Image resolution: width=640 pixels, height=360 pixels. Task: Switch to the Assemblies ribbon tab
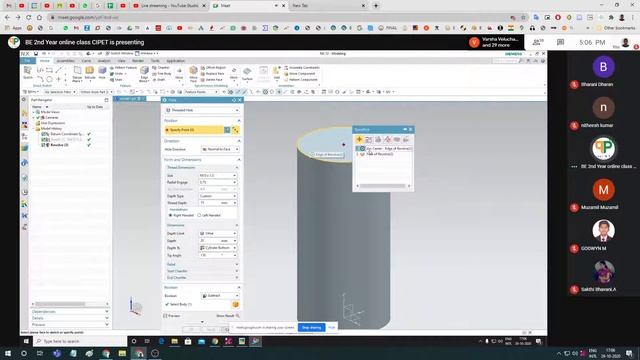[x=65, y=60]
